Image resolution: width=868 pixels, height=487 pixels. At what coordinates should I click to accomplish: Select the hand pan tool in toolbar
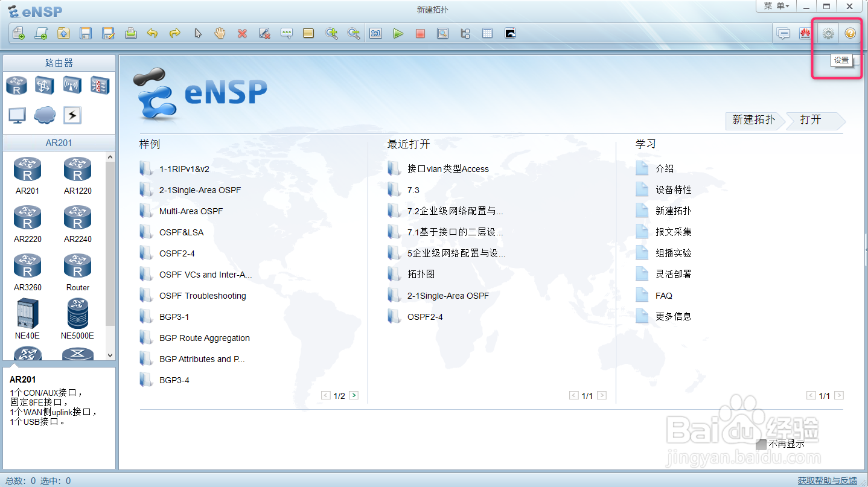pyautogui.click(x=220, y=33)
